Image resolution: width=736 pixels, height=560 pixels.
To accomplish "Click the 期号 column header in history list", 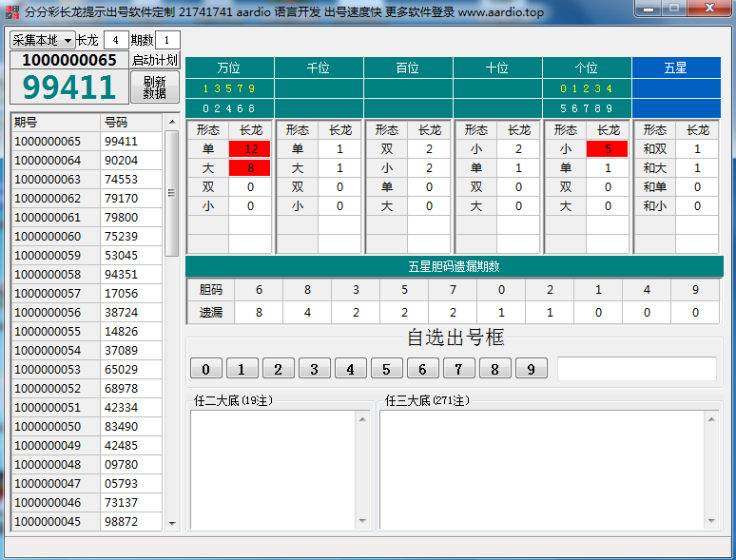I will click(x=55, y=123).
